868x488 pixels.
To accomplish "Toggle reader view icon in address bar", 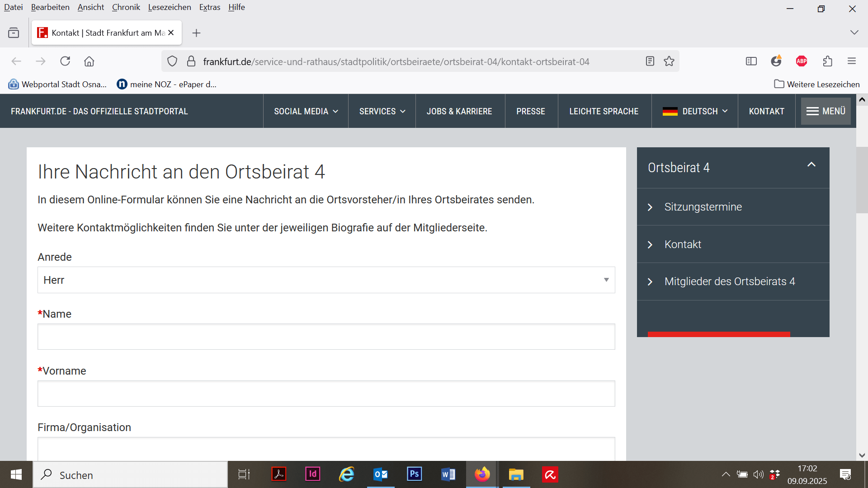I will point(650,61).
